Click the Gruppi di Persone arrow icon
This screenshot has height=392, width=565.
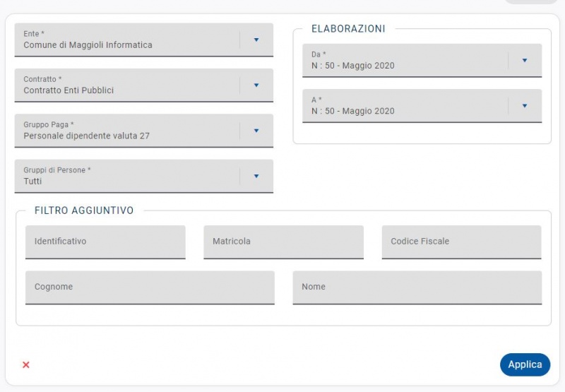tap(256, 176)
